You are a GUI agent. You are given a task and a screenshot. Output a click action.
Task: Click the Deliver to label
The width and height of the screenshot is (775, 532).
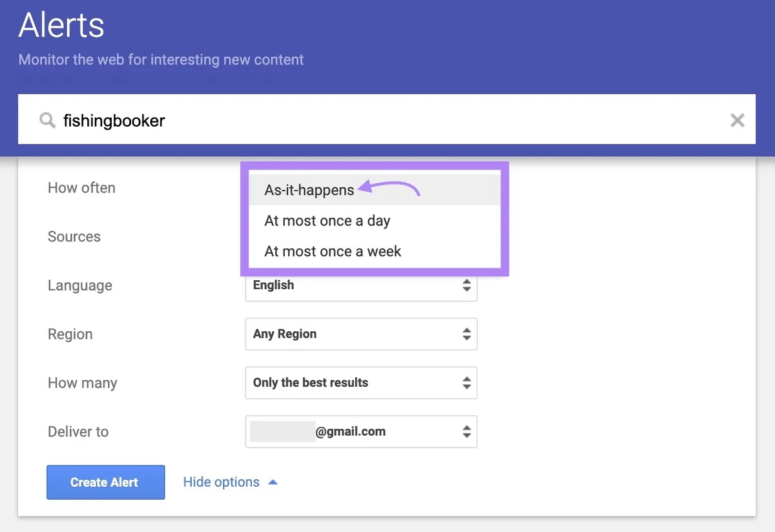tap(78, 432)
